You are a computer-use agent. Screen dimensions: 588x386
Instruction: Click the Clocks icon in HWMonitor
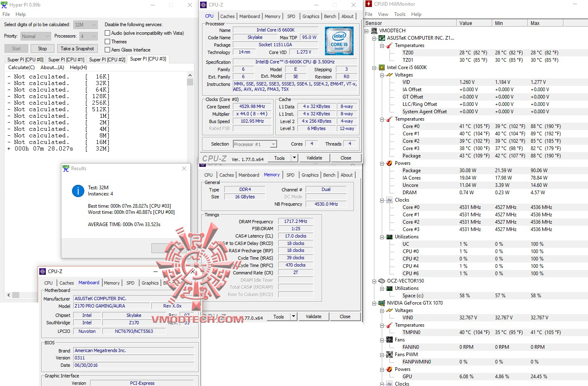point(389,200)
